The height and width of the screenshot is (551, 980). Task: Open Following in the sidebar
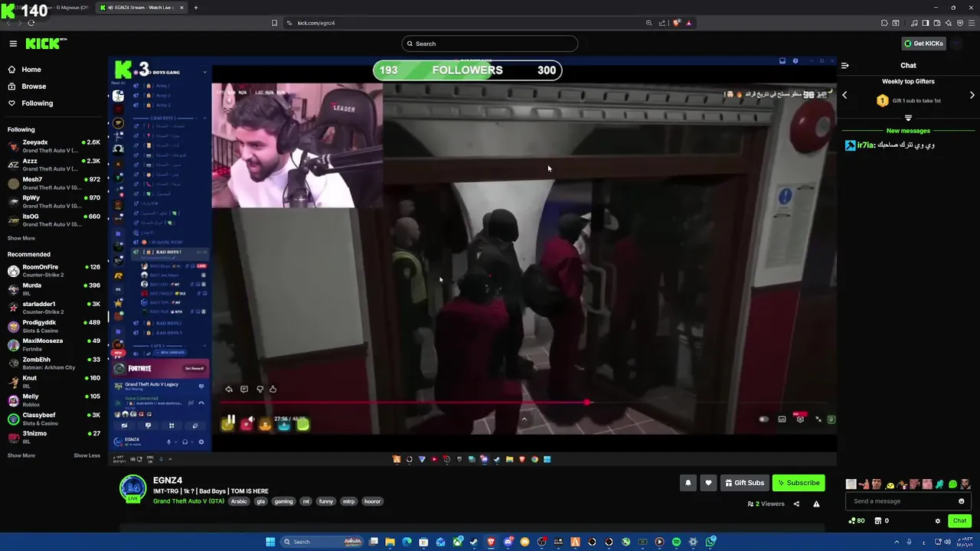(x=30, y=103)
